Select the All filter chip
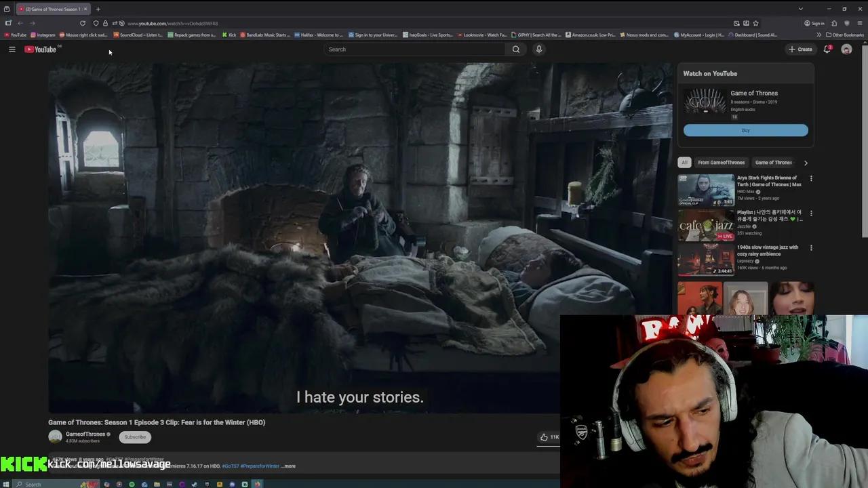 coord(685,163)
